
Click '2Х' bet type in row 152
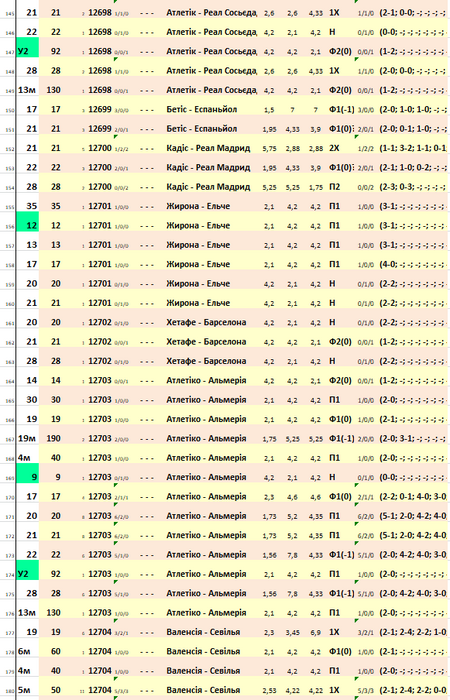coord(334,148)
